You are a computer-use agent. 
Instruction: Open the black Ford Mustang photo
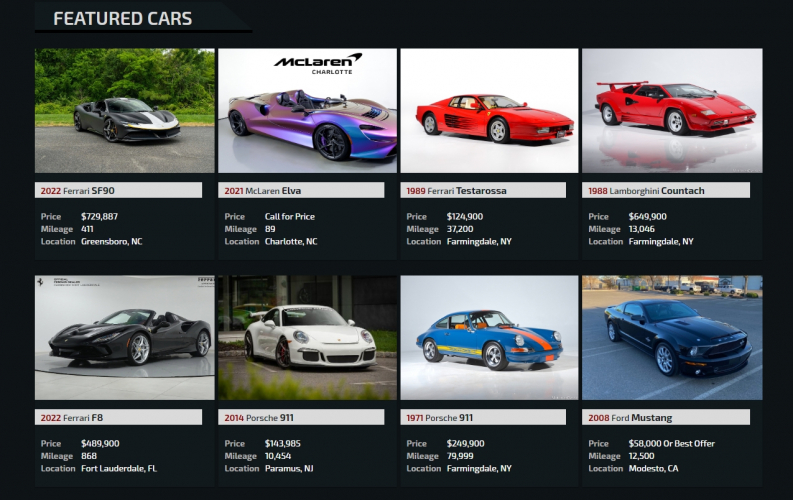[x=672, y=338]
